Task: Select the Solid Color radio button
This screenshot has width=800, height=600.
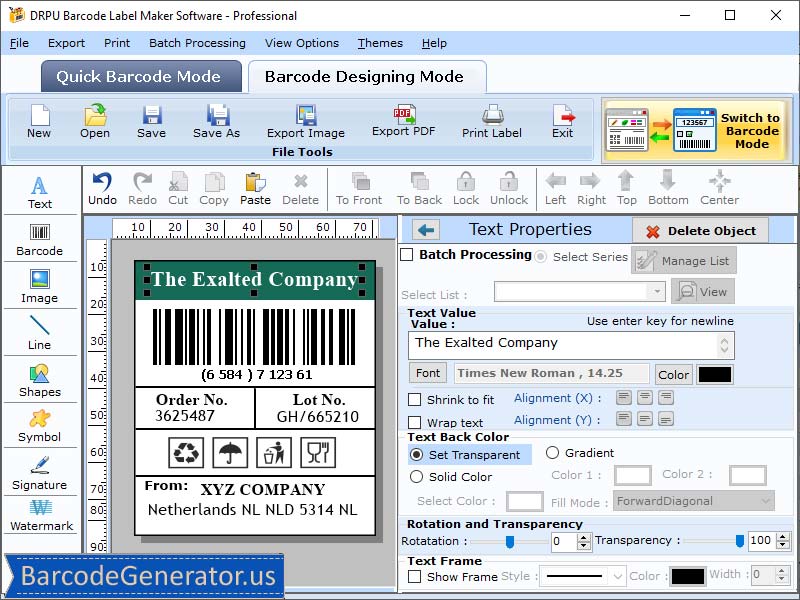Action: click(x=415, y=477)
